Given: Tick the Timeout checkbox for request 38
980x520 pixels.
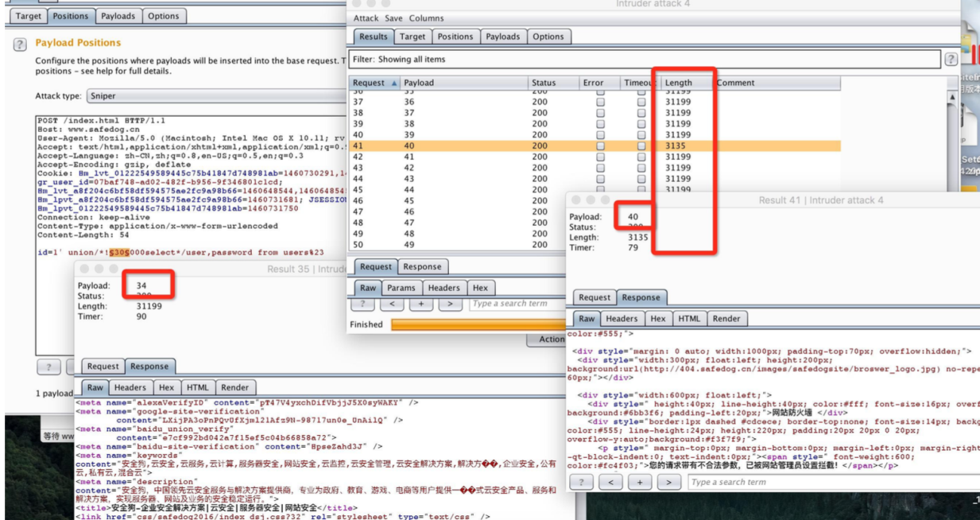Looking at the screenshot, I should (x=641, y=113).
